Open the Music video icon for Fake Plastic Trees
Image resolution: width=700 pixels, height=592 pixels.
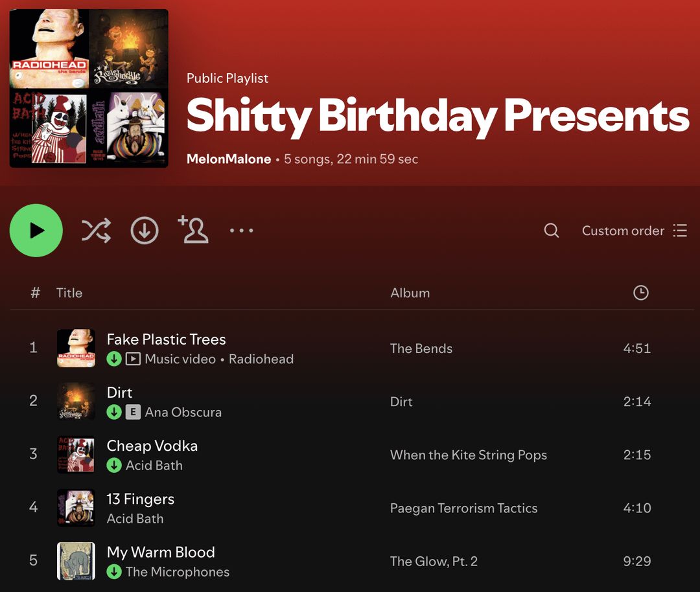(x=133, y=359)
